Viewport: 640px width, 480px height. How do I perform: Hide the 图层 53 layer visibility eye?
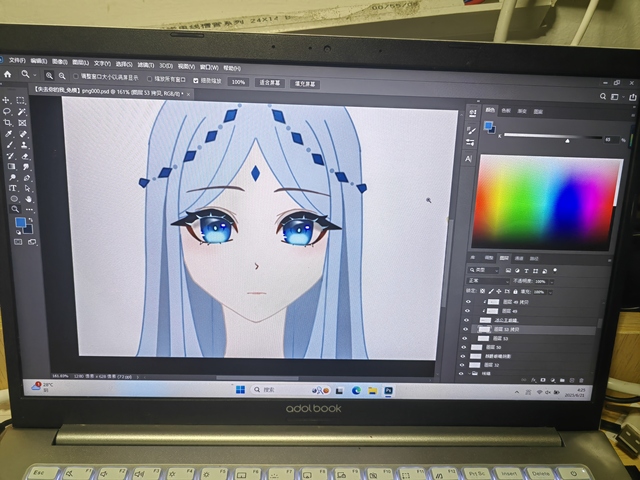[x=465, y=338]
